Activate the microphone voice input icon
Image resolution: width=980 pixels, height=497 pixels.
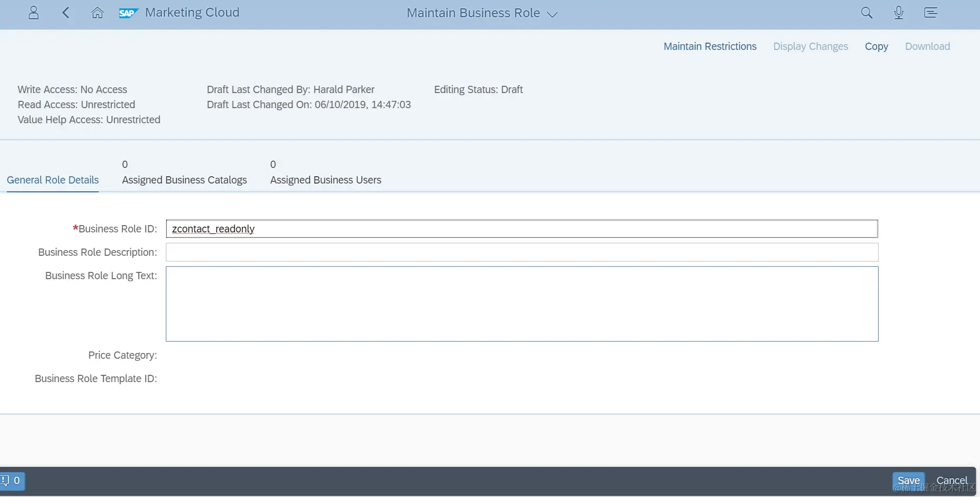click(x=898, y=13)
